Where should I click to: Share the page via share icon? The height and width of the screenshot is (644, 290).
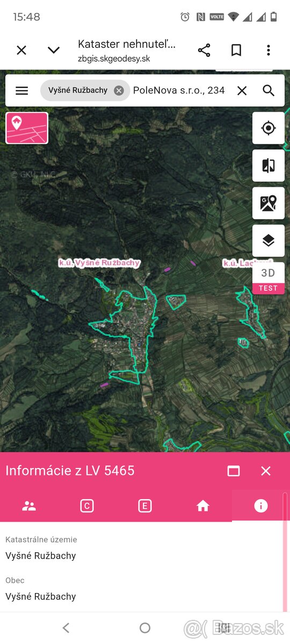point(204,50)
